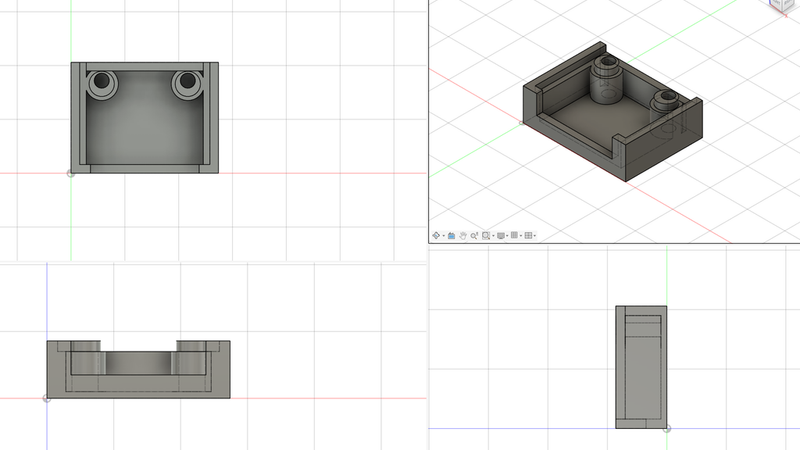Click the Grid and Snaps icon
The height and width of the screenshot is (450, 800).
(514, 235)
